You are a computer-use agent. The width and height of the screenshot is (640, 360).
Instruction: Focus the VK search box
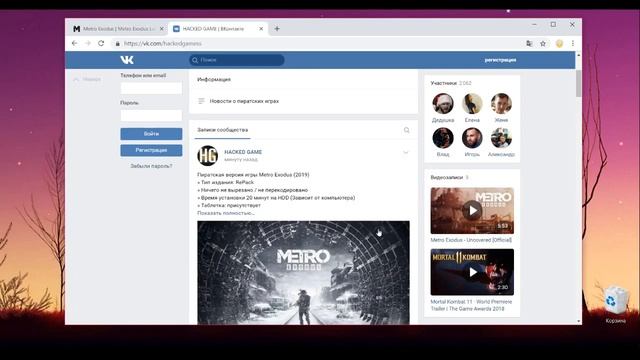coord(237,60)
